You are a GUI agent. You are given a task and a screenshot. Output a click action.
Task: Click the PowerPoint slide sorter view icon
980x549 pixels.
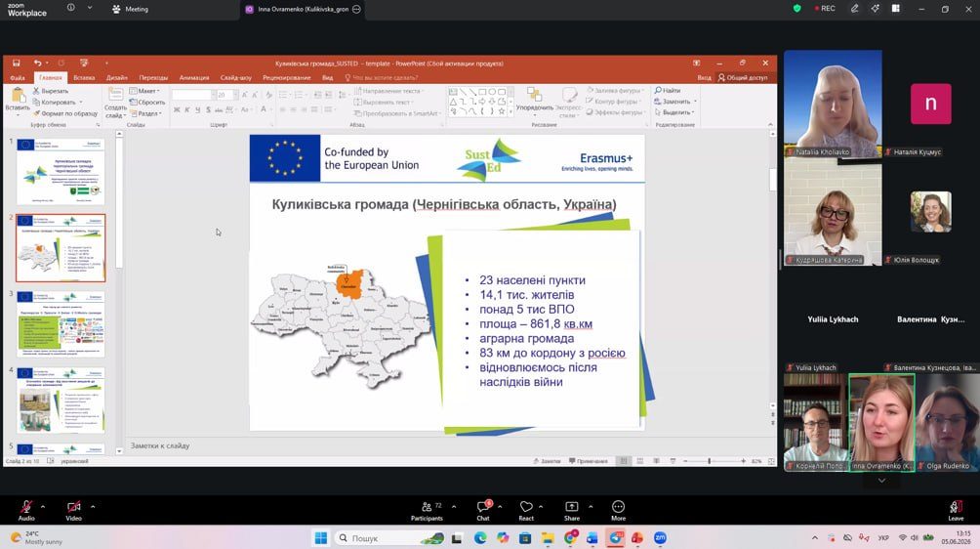640,461
